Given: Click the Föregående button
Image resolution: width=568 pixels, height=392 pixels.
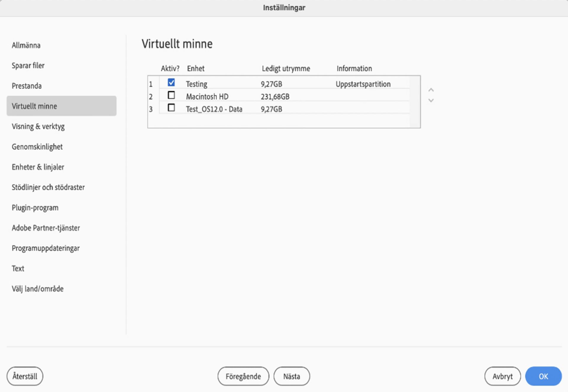Looking at the screenshot, I should (243, 376).
